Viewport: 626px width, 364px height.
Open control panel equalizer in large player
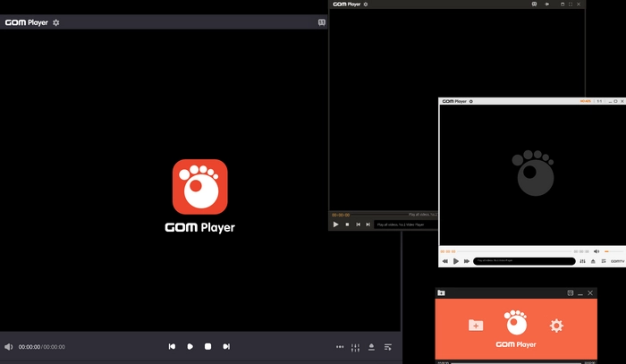pos(355,347)
